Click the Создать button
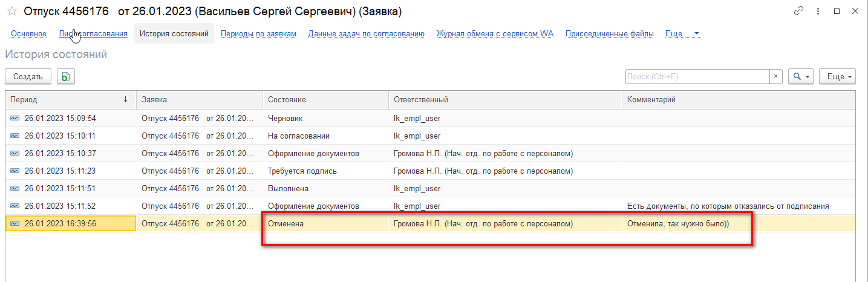Image resolution: width=868 pixels, height=282 pixels. click(x=28, y=76)
